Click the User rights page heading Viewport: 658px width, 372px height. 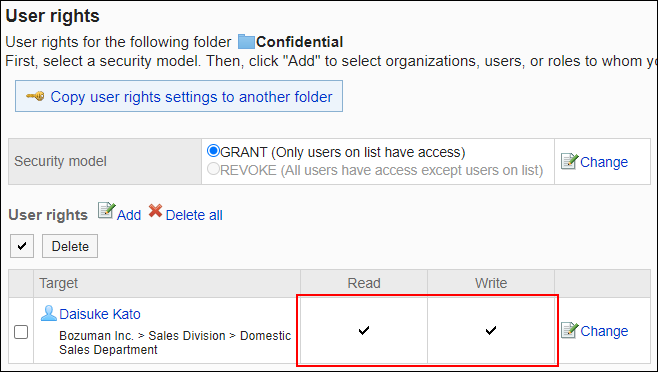pos(52,16)
